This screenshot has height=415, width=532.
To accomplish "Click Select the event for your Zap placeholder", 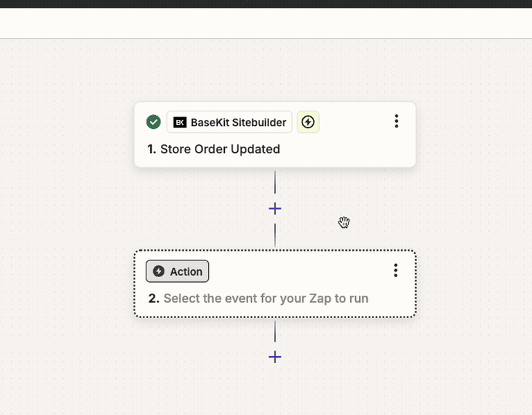I will (x=266, y=299).
